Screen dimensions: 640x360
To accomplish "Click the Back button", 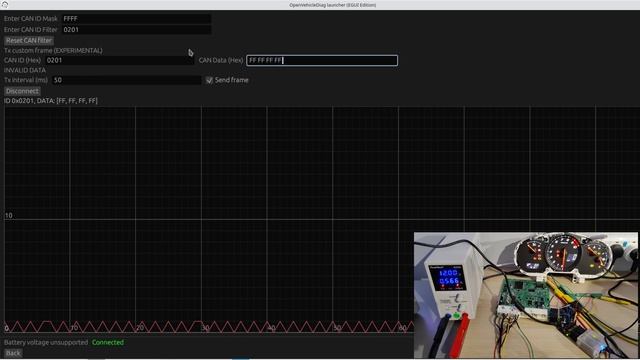I will click(x=13, y=353).
